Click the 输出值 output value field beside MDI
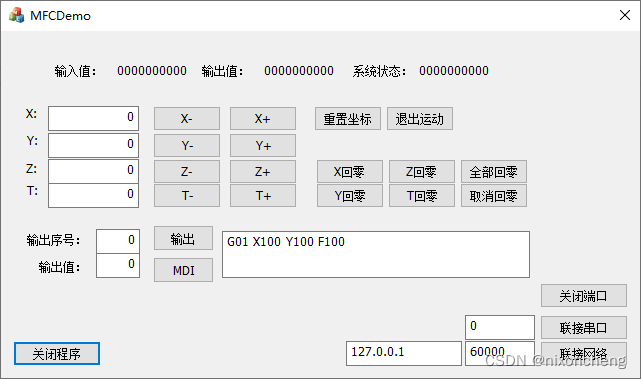 click(x=118, y=266)
